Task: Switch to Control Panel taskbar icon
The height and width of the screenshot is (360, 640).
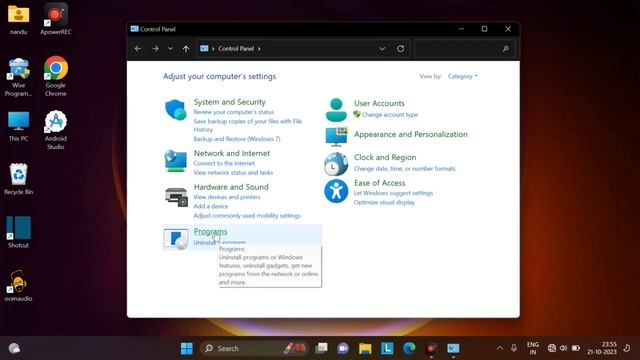Action: click(x=453, y=348)
